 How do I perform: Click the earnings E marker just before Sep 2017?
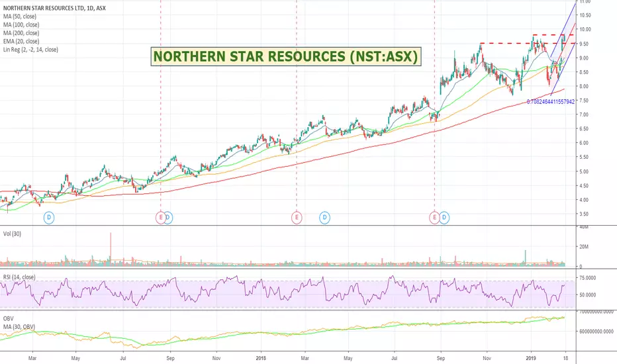[x=161, y=217]
